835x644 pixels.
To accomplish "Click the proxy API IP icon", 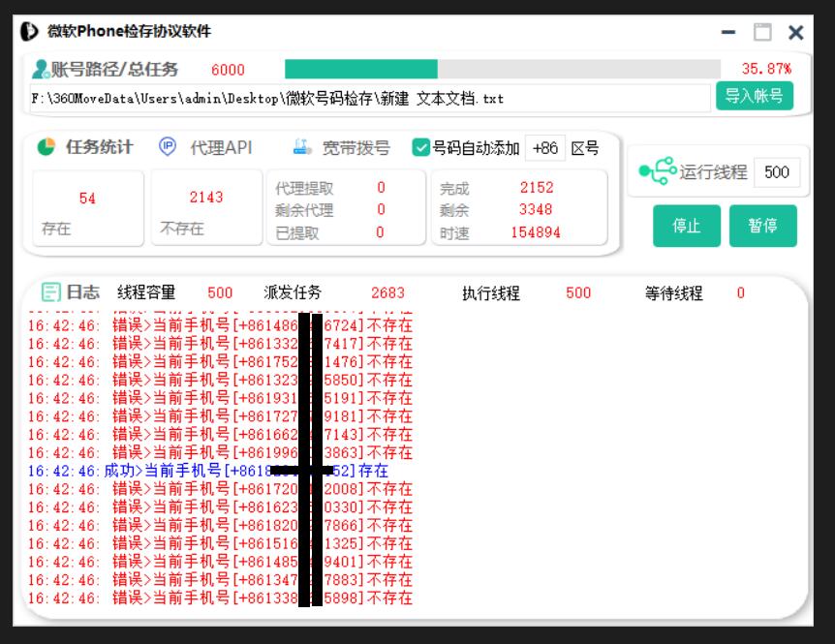I will click(x=168, y=146).
